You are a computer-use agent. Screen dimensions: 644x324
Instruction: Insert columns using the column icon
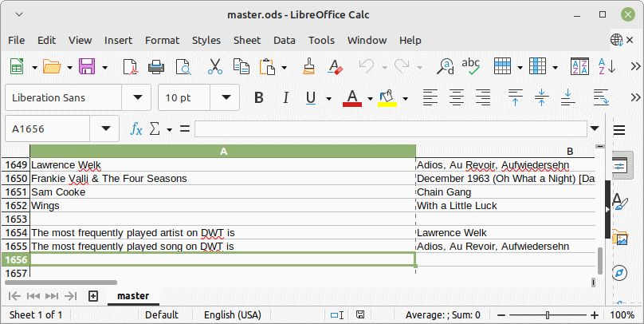538,66
